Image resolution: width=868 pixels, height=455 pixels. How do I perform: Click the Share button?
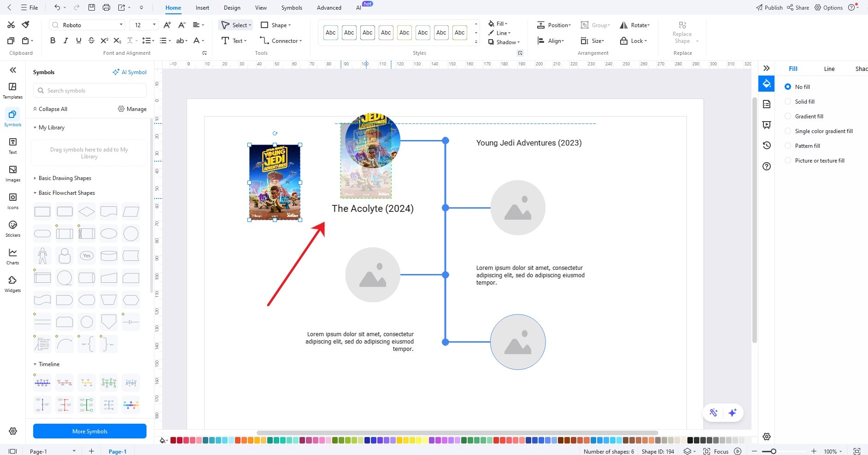tap(798, 8)
